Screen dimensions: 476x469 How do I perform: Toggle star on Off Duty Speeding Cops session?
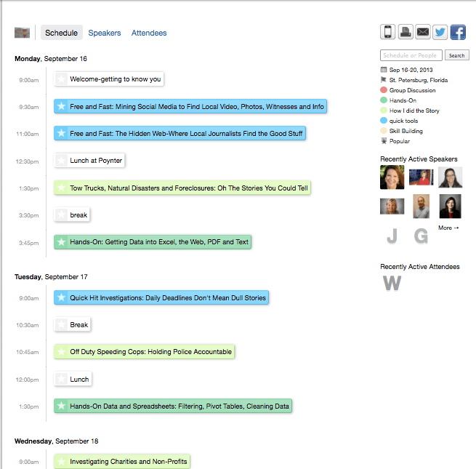pos(62,352)
